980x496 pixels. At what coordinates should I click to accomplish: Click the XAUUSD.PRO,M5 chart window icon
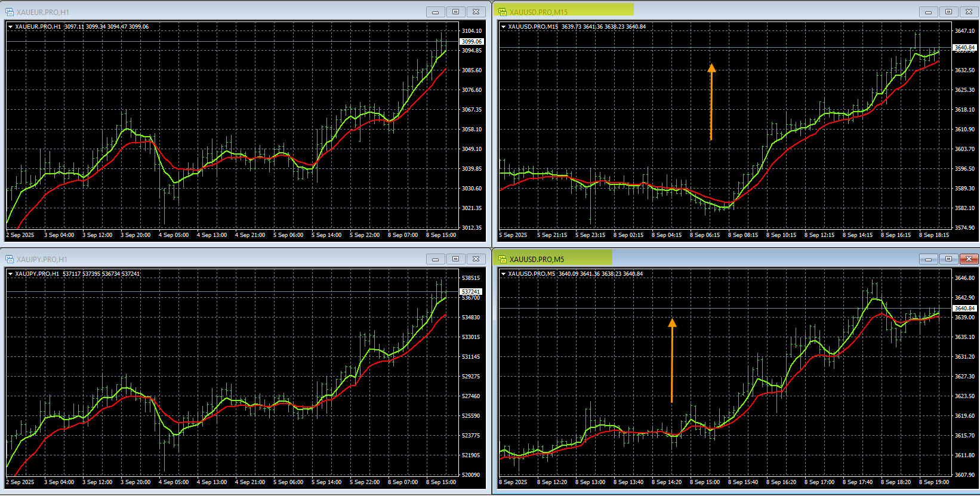coord(503,259)
